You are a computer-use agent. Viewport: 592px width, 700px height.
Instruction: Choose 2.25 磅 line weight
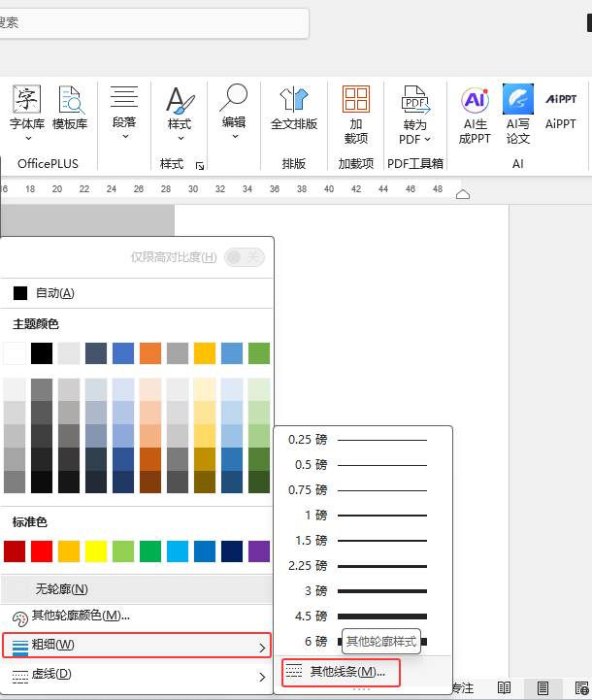coord(357,565)
